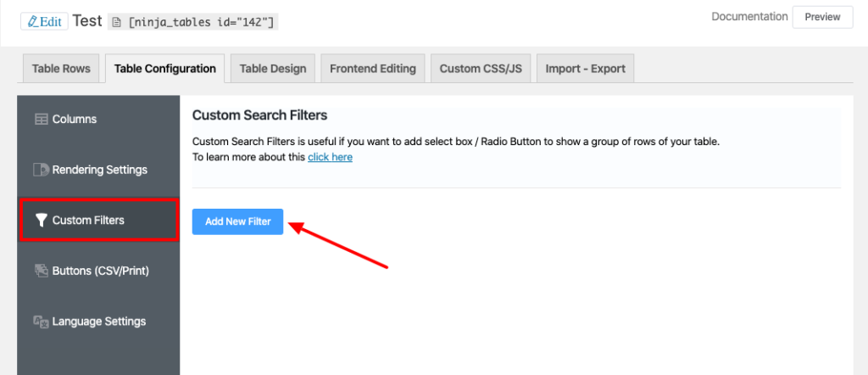Screen dimensions: 868x375
Task: Click the Buttons (CSV/Print) sidebar icon
Action: click(x=41, y=271)
